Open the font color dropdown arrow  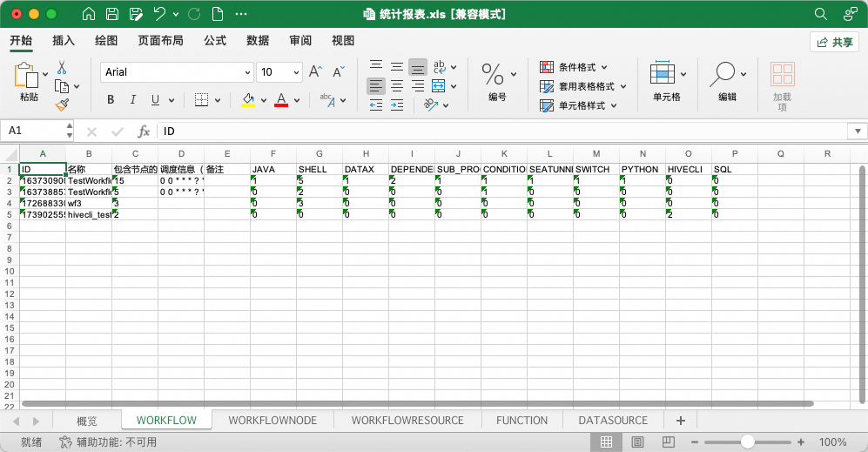tap(297, 100)
